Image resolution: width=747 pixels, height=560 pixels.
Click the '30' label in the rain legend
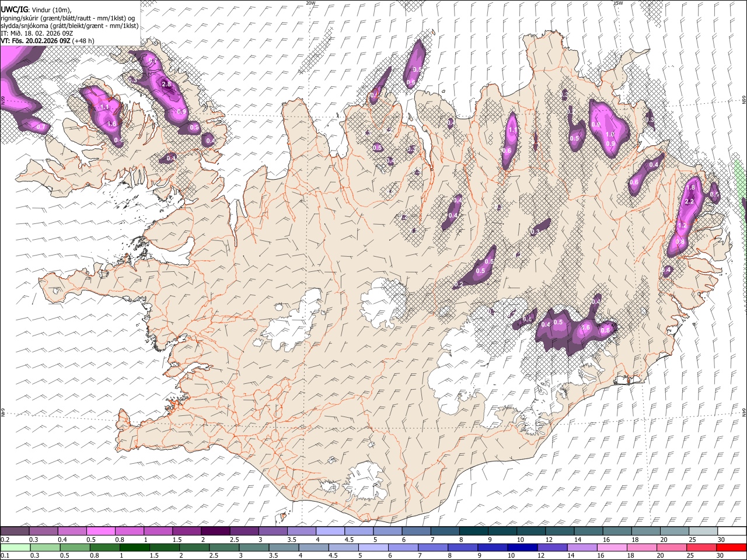(720, 555)
